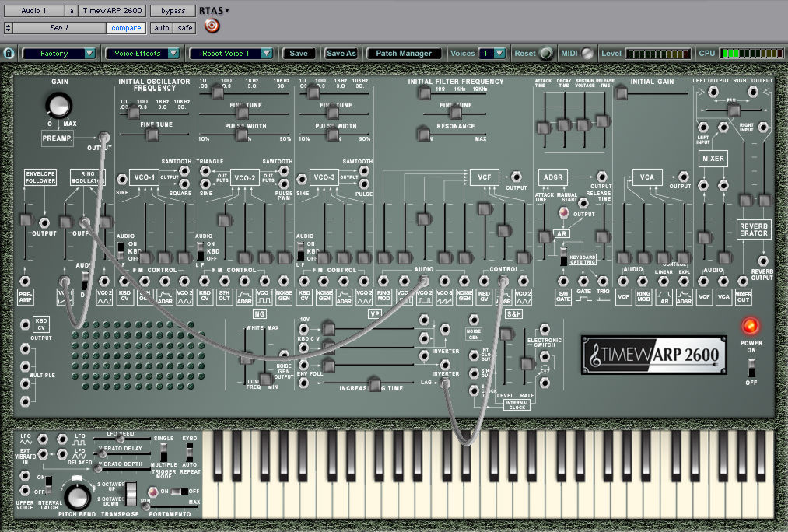Open the Factory bank dropdown
This screenshot has width=788, height=532.
[x=59, y=53]
